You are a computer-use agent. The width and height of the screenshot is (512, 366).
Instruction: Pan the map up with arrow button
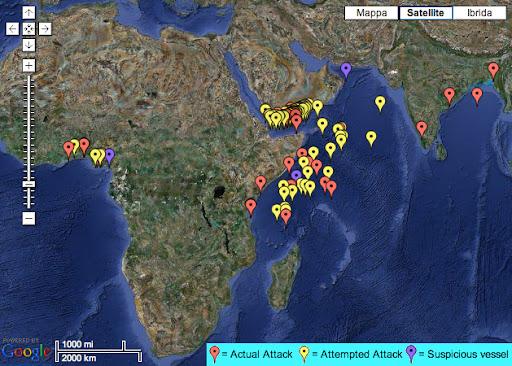[x=29, y=13]
